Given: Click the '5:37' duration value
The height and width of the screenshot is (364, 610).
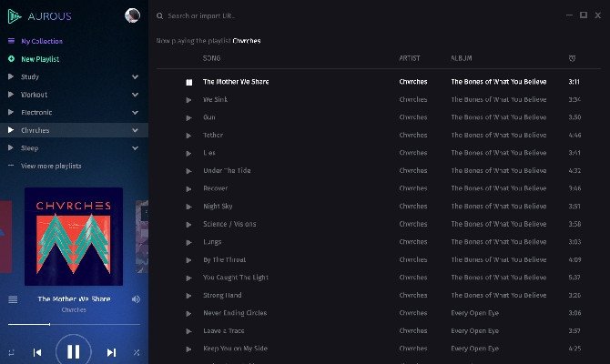Looking at the screenshot, I should point(574,278).
